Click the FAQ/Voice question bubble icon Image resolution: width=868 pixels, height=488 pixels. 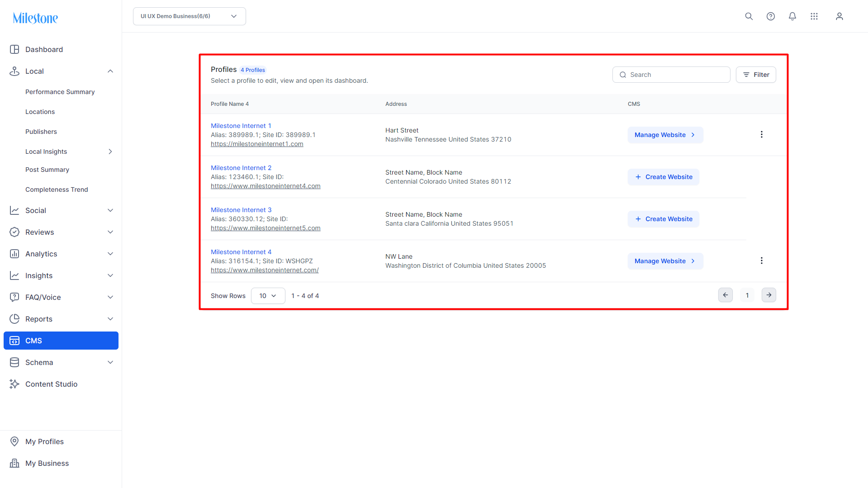14,297
